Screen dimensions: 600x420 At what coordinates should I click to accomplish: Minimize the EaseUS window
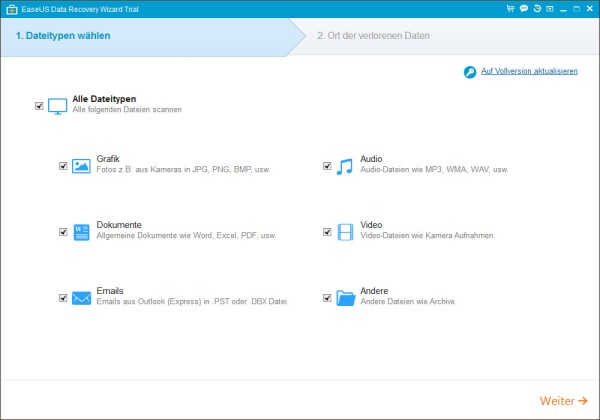[x=563, y=9]
